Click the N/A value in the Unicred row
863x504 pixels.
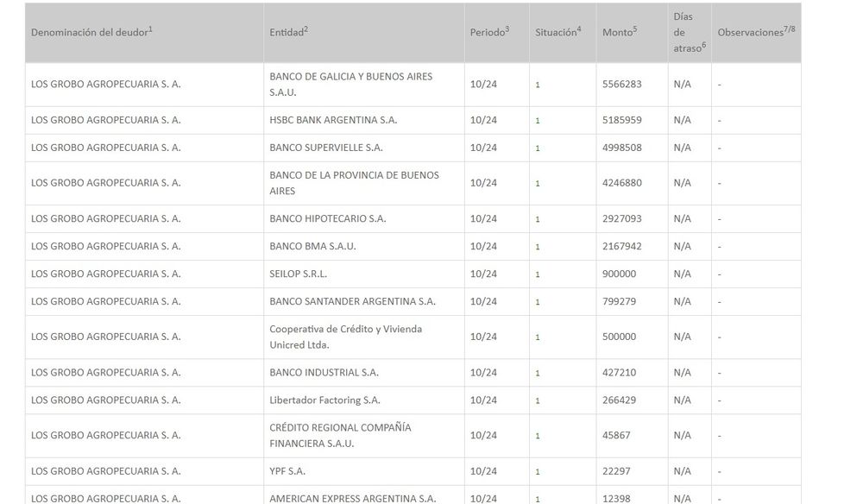(682, 337)
